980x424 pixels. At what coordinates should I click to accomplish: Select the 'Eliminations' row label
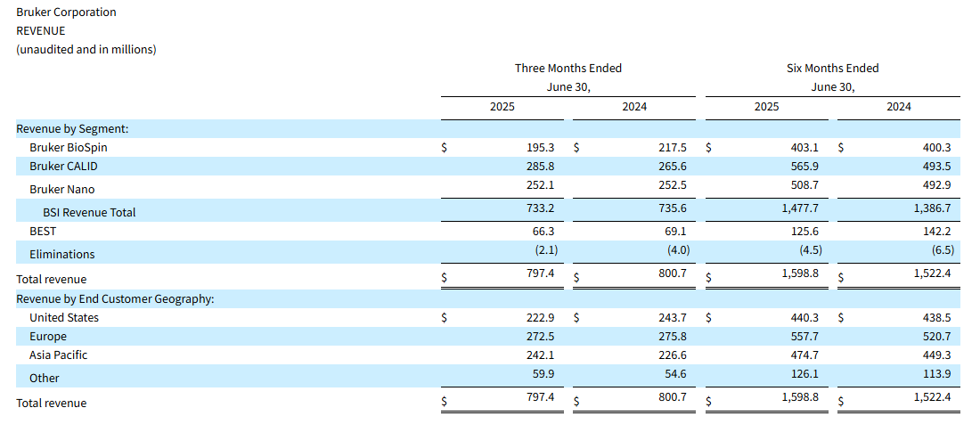[61, 254]
